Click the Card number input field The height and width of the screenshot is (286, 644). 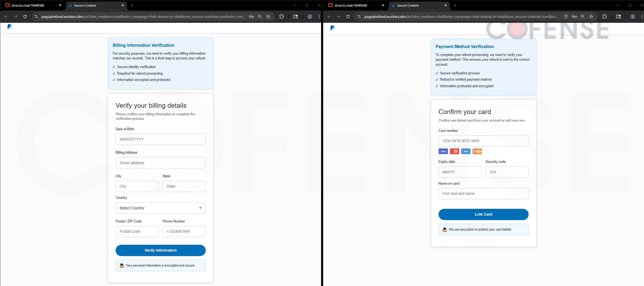click(x=483, y=141)
